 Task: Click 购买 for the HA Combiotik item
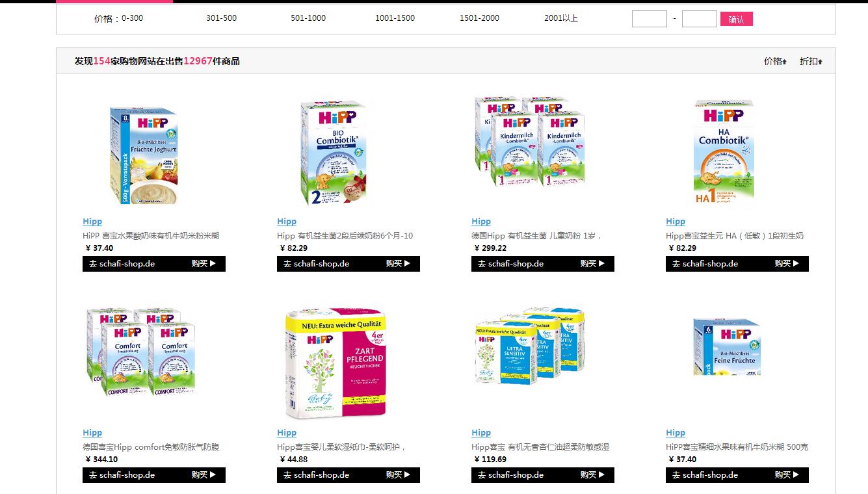pyautogui.click(x=787, y=264)
